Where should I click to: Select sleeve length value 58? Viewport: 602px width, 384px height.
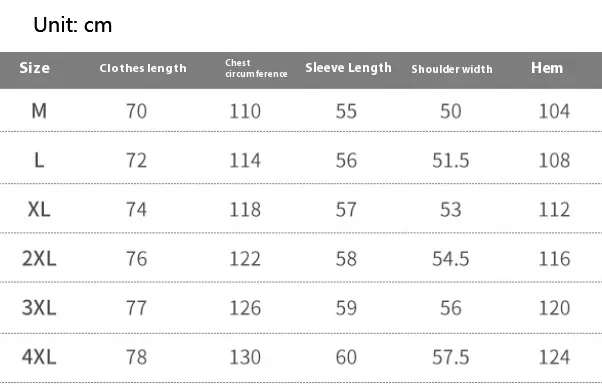point(346,259)
